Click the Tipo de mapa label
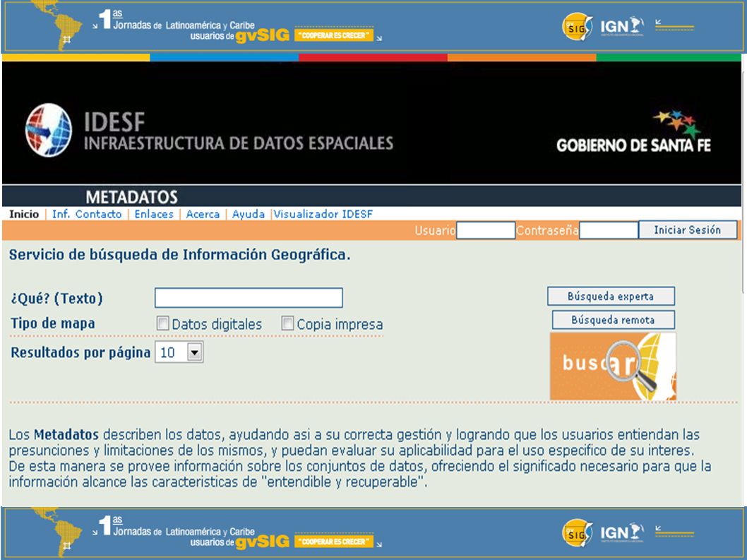 point(53,323)
